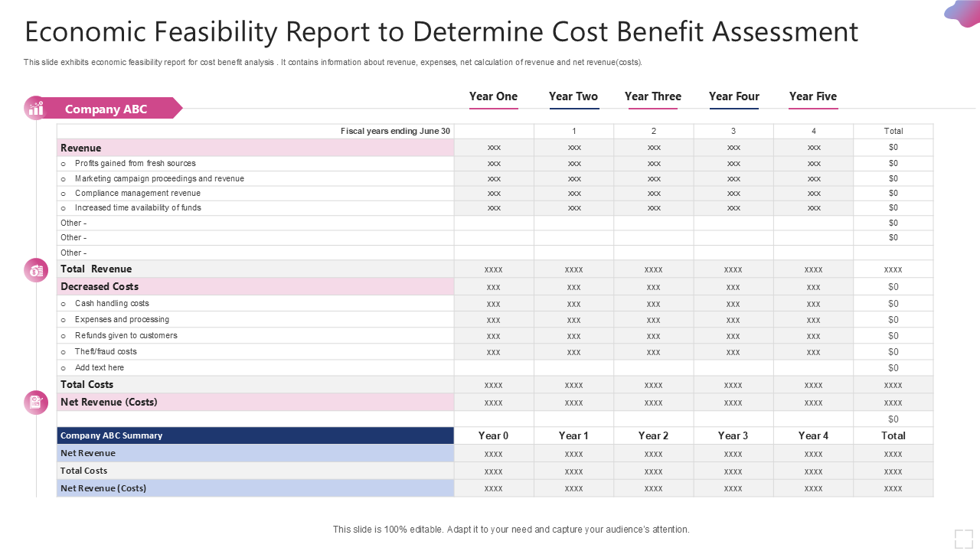Image resolution: width=980 pixels, height=551 pixels.
Task: Click the column number 3 header cell
Action: 733,131
